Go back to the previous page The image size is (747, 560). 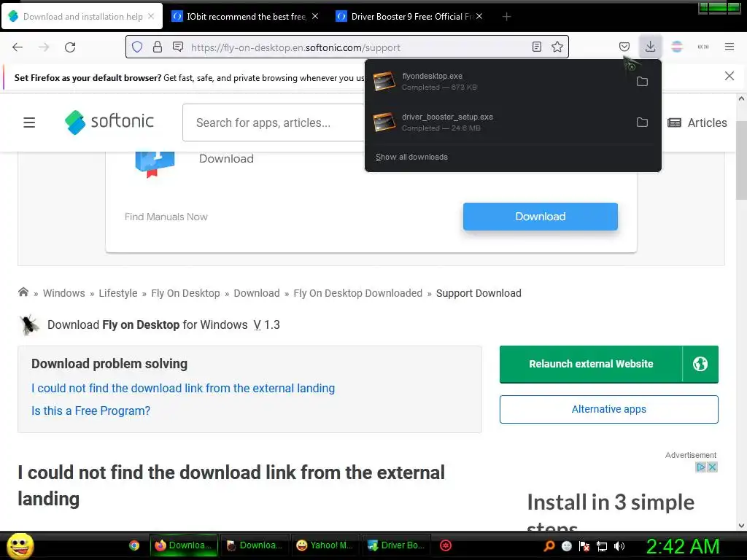18,47
